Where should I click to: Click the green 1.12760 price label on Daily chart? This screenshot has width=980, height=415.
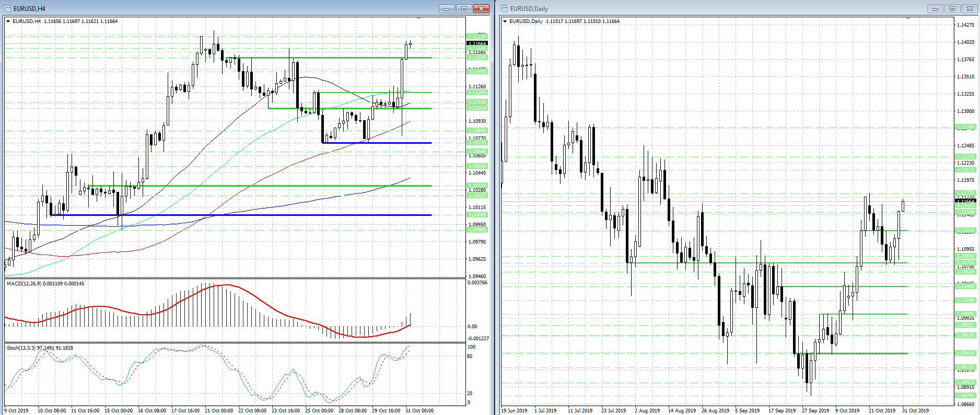pyautogui.click(x=965, y=127)
